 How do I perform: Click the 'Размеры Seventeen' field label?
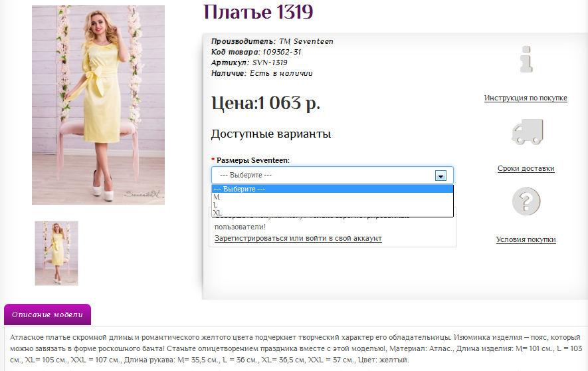[253, 160]
